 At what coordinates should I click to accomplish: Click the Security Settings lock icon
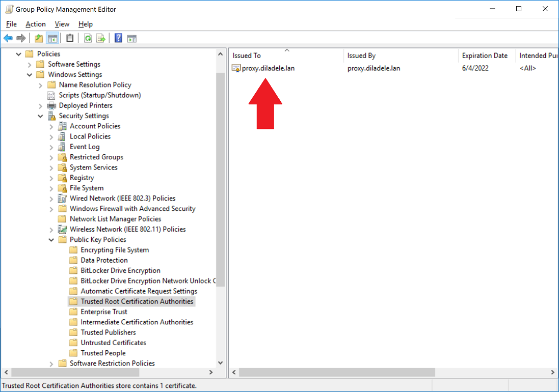coord(51,116)
